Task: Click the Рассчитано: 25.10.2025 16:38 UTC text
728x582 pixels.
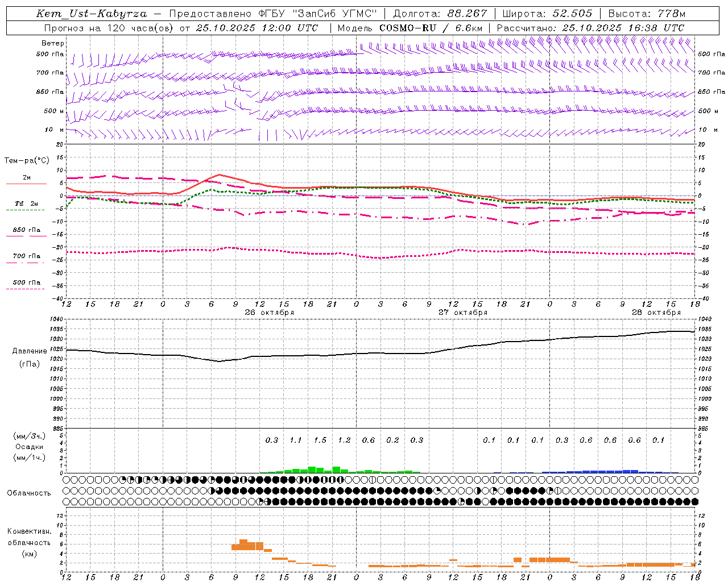Action: pyautogui.click(x=590, y=28)
